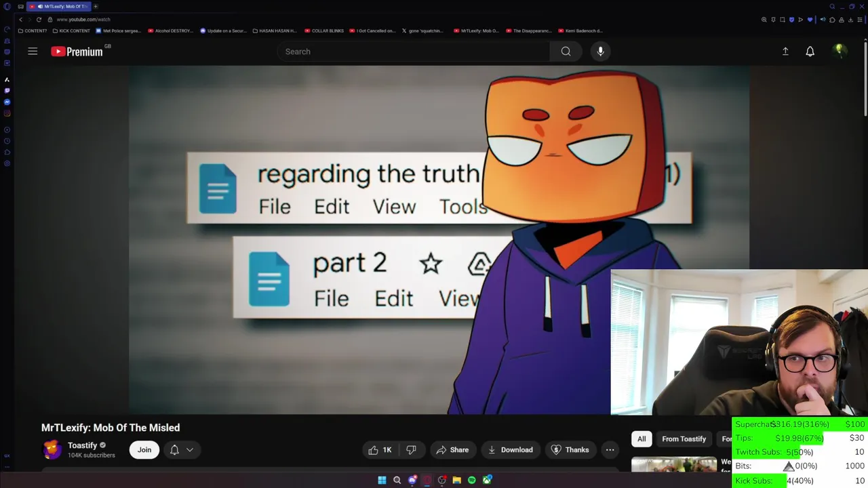Click the page vertical scrollbar

[865, 78]
